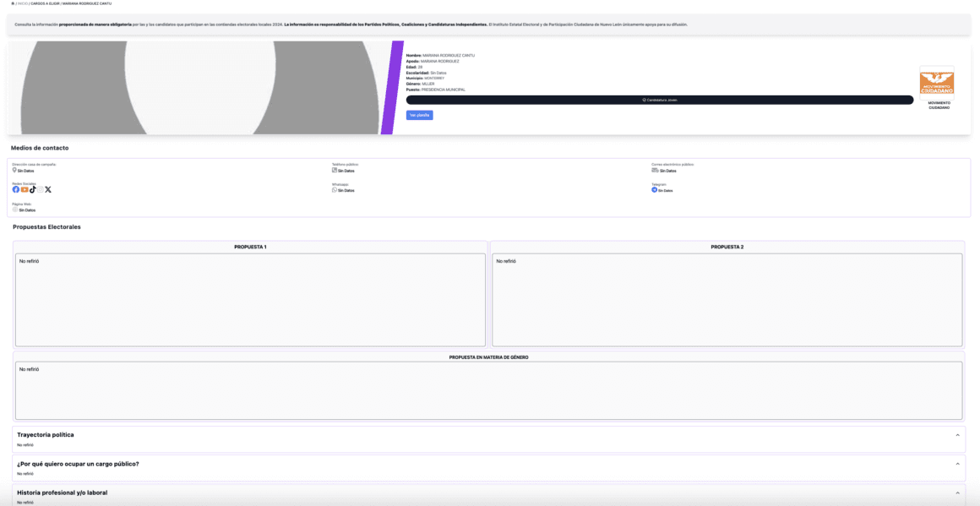The width and height of the screenshot is (980, 506).
Task: Click the home icon in the breadcrumb
Action: [x=13, y=3]
